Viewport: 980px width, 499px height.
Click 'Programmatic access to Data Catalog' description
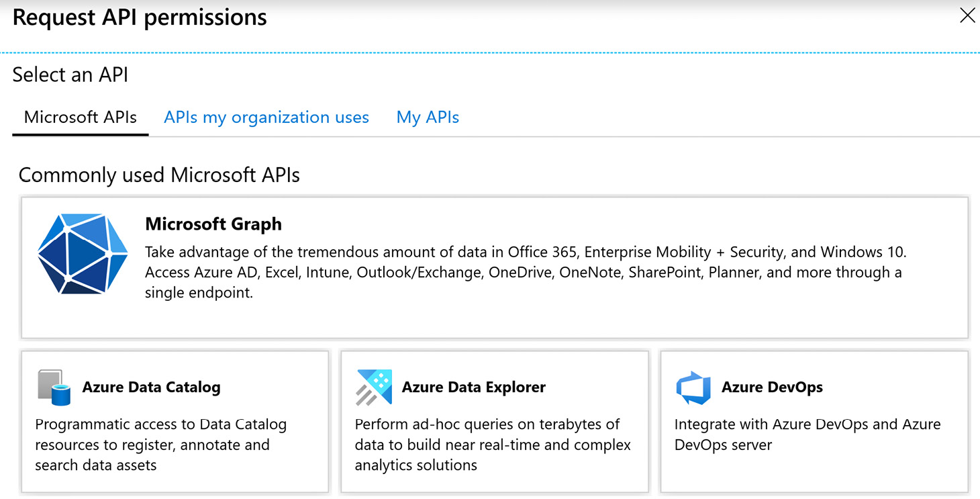click(x=161, y=445)
